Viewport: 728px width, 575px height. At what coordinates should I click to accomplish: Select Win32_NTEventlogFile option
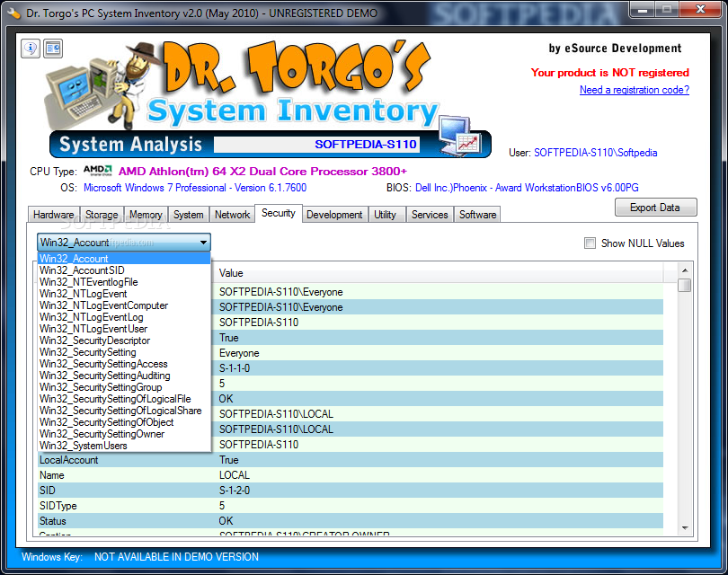click(124, 282)
